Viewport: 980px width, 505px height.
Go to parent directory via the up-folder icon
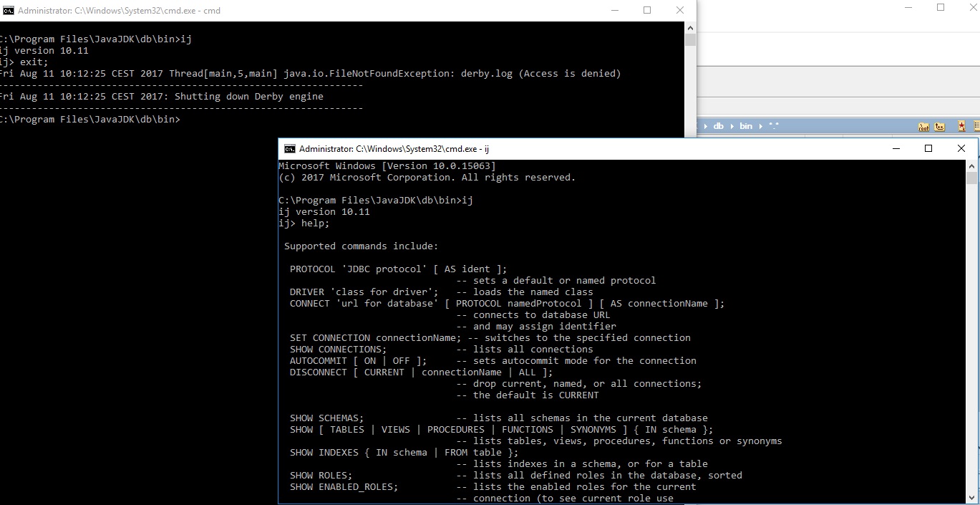coord(940,127)
